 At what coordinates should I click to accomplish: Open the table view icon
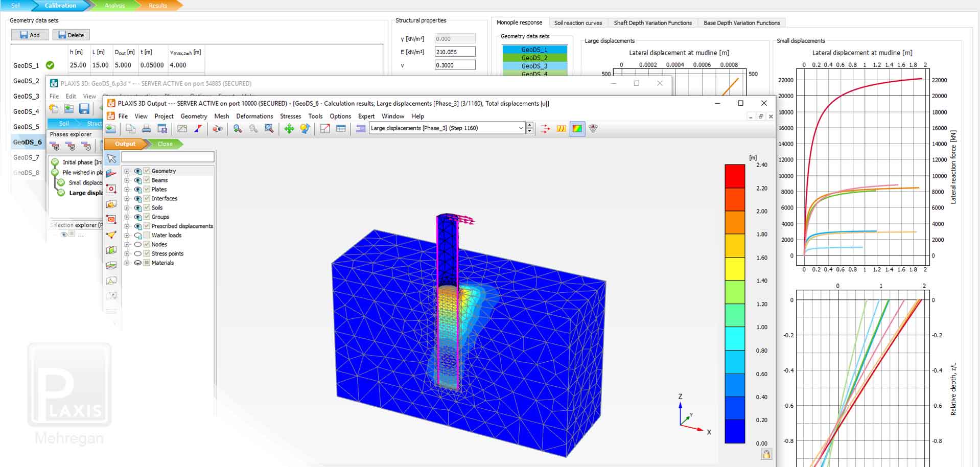pos(341,129)
